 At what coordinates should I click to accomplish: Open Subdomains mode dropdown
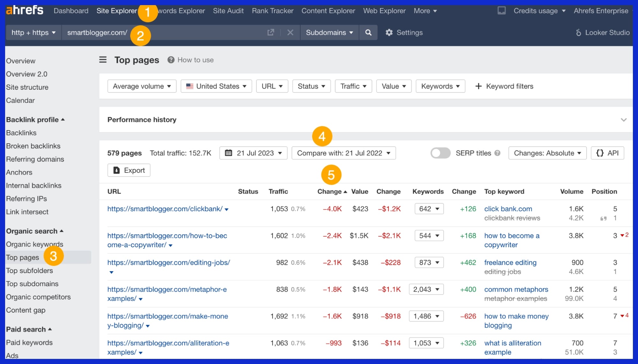[330, 33]
